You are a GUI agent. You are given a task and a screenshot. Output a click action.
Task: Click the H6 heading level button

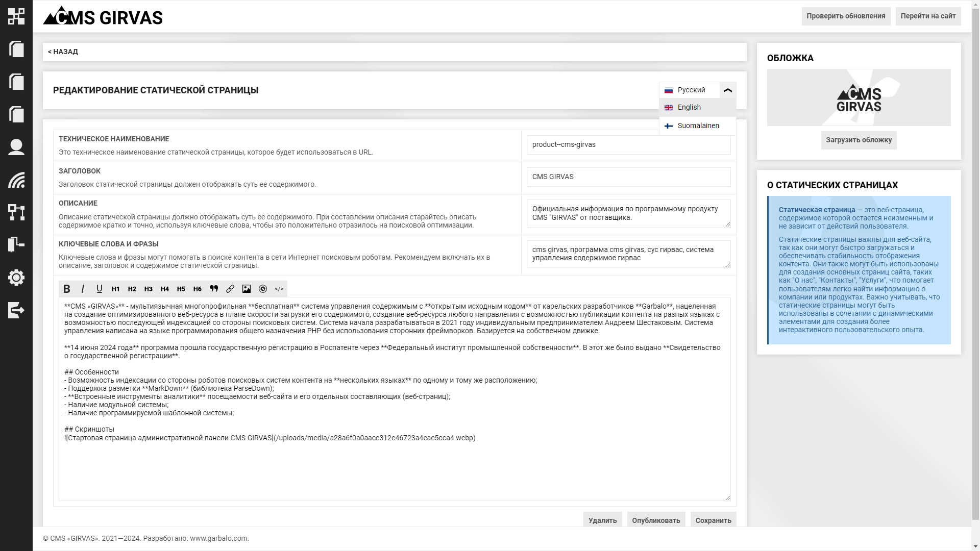(x=197, y=289)
